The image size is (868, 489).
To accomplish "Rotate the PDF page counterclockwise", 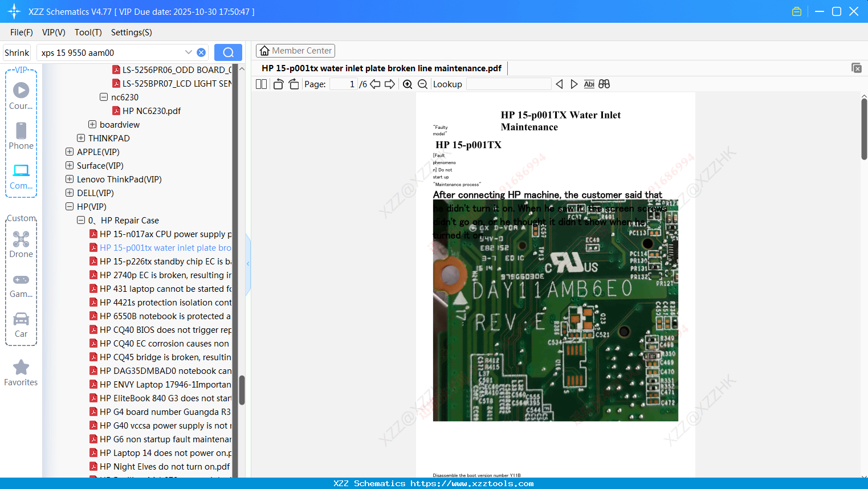I will tap(278, 84).
